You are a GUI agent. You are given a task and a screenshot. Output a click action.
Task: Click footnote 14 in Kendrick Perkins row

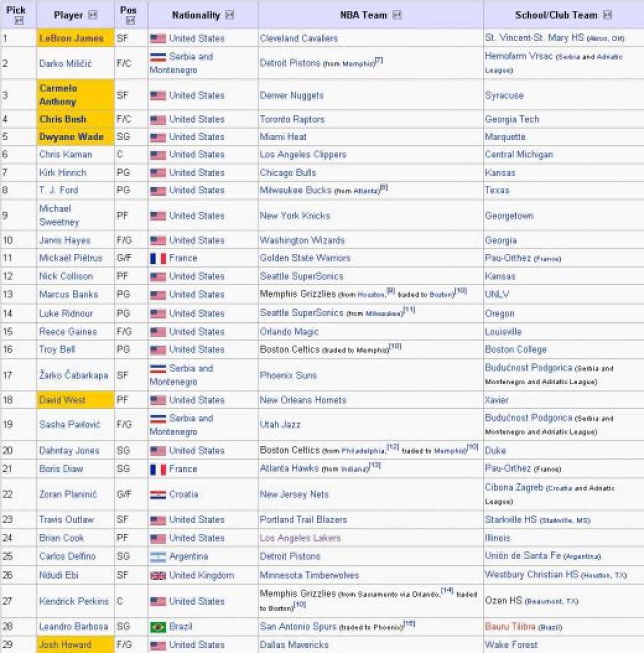coord(447,591)
